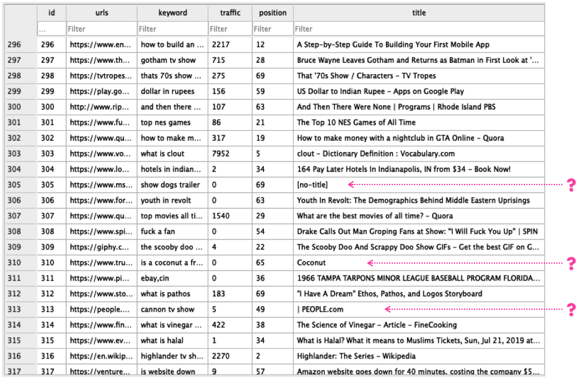Click the position filter input
The width and height of the screenshot is (588, 384).
click(272, 29)
